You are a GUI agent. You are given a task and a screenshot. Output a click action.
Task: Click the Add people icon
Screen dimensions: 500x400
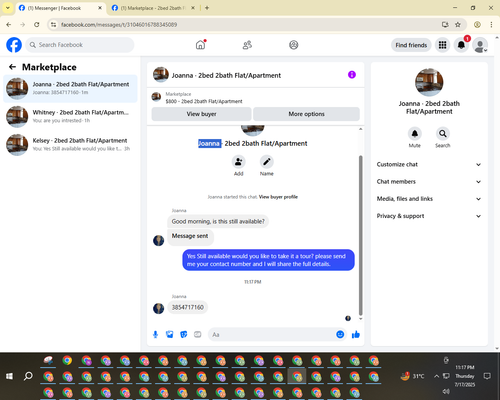[x=239, y=162]
